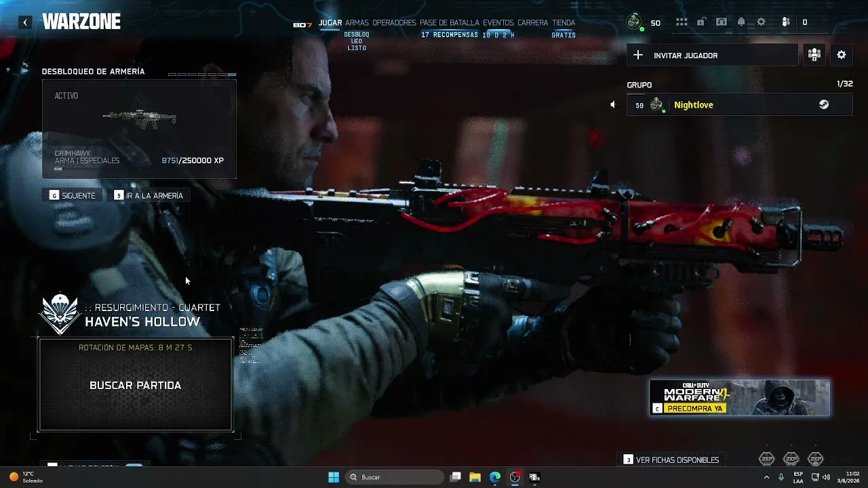Click VER FICHAS DISPONIBLES
Image resolution: width=868 pixels, height=488 pixels.
pyautogui.click(x=671, y=460)
